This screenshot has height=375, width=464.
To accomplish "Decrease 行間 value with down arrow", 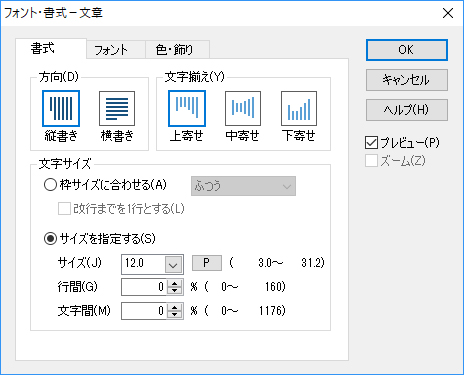I will pyautogui.click(x=174, y=291).
